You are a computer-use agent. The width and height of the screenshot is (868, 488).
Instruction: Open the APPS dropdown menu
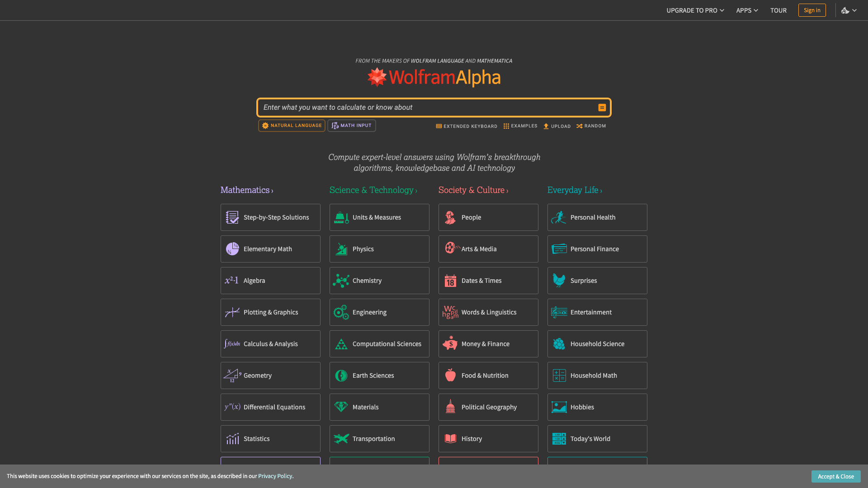(x=746, y=10)
